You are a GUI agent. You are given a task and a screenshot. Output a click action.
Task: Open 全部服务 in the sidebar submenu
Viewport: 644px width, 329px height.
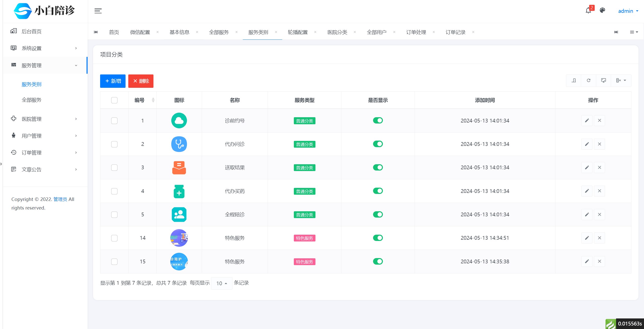[31, 100]
